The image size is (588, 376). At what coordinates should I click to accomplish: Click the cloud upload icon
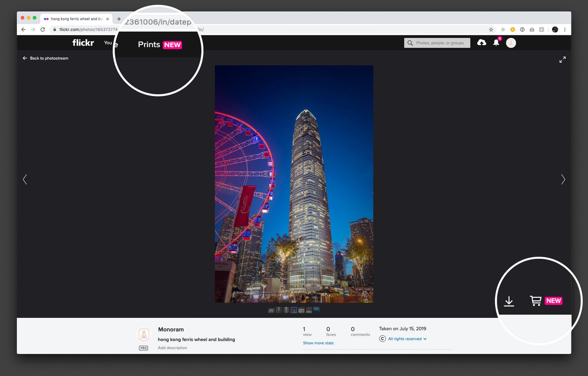click(482, 43)
